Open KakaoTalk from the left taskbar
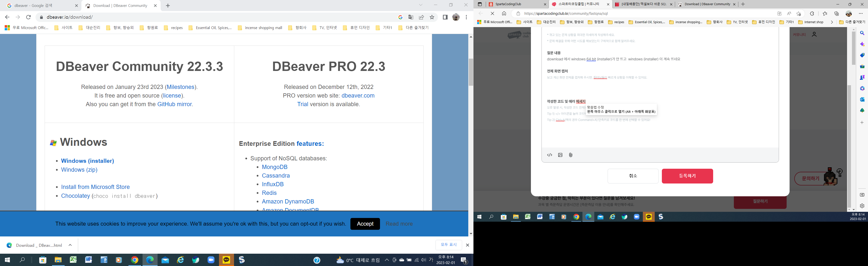The height and width of the screenshot is (266, 868). coord(226,260)
